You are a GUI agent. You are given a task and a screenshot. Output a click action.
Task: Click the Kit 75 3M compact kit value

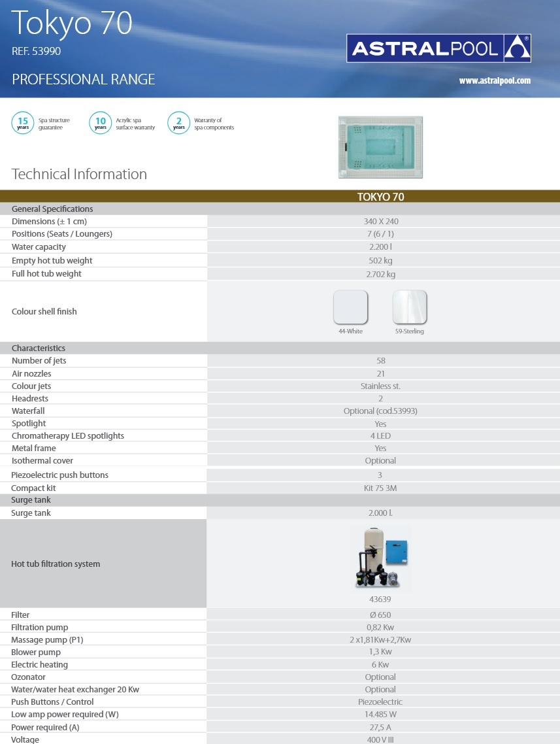[380, 488]
